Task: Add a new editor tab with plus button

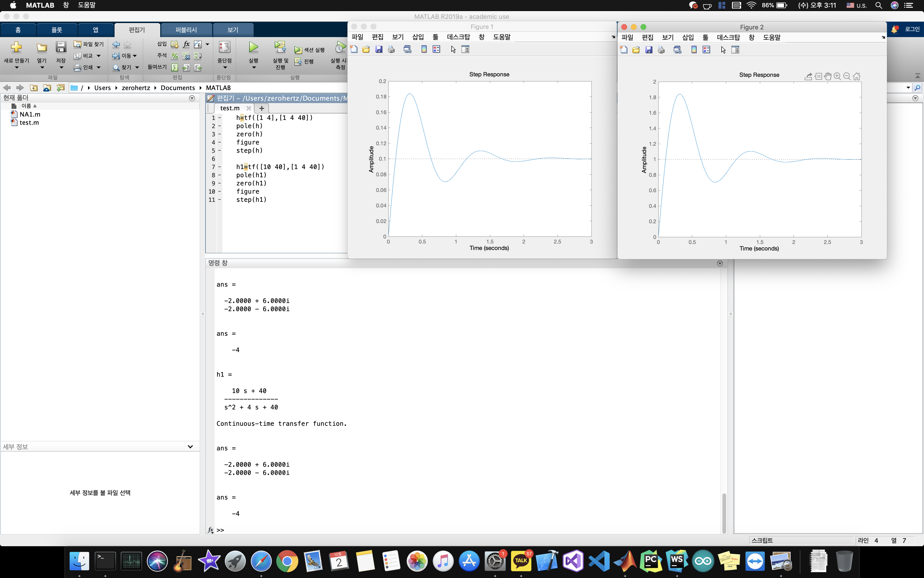Action: (x=262, y=109)
